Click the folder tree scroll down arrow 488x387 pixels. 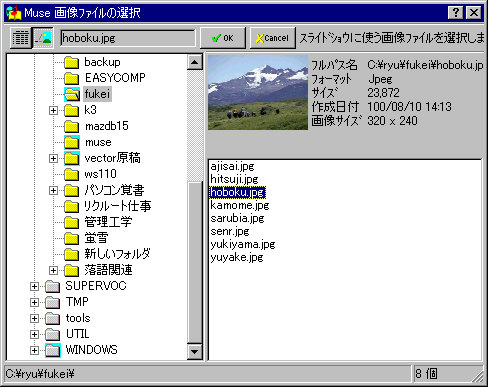click(x=195, y=351)
